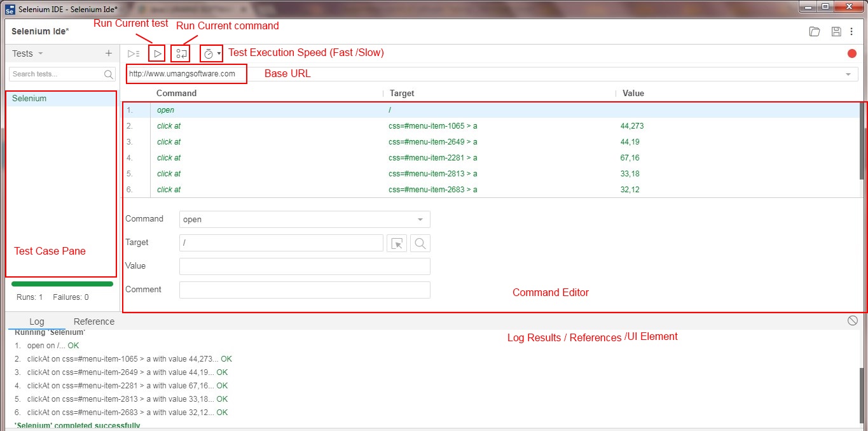Click the log entry with value 33,18

coord(121,399)
